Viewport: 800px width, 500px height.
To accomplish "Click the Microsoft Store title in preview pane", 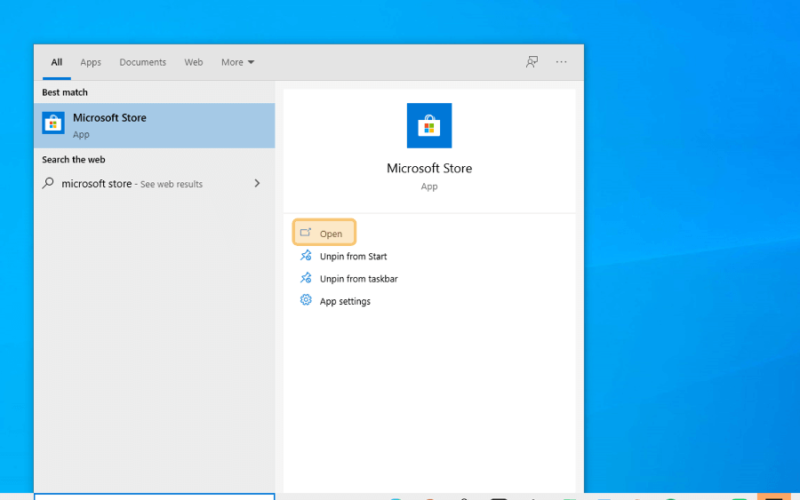I will [x=429, y=168].
